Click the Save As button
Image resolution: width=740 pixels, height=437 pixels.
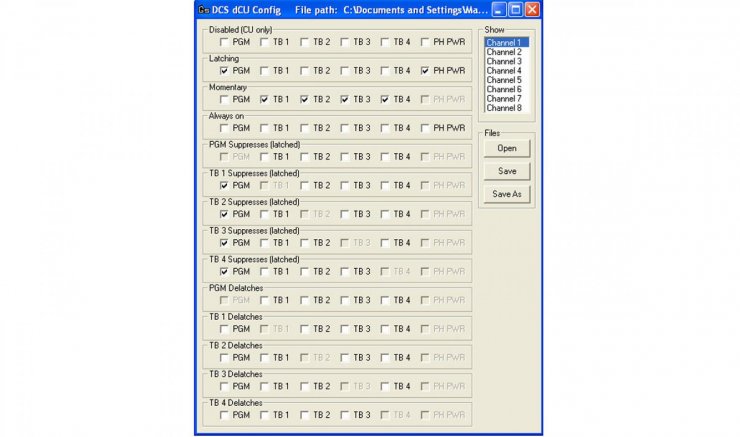coord(506,194)
